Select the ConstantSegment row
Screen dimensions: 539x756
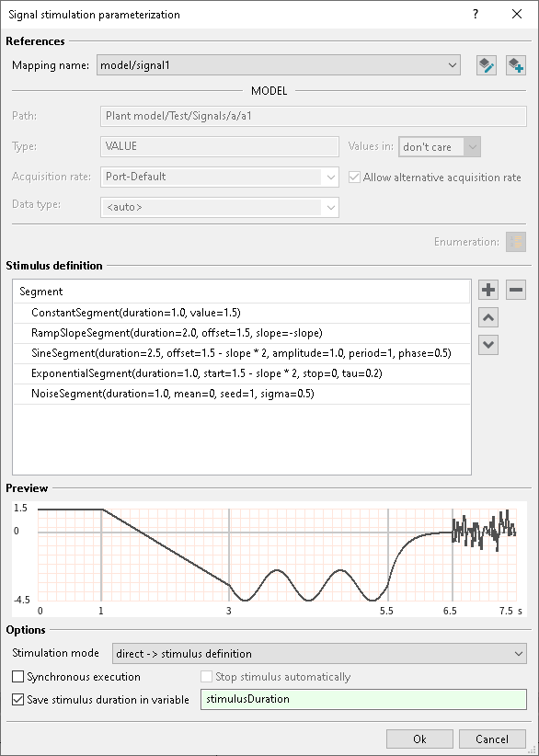(x=242, y=313)
